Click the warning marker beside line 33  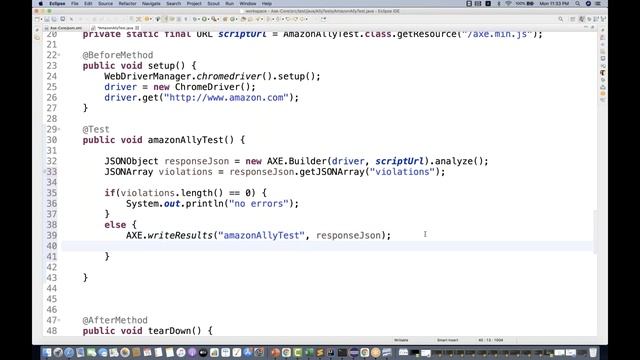click(x=45, y=171)
